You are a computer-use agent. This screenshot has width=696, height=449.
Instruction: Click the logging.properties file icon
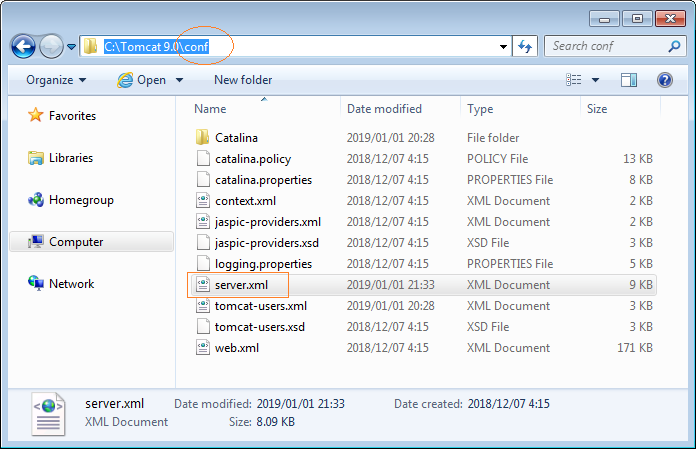(x=203, y=263)
